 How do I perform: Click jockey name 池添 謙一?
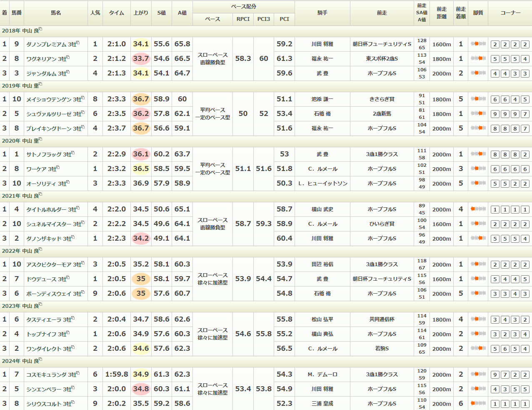tap(322, 99)
